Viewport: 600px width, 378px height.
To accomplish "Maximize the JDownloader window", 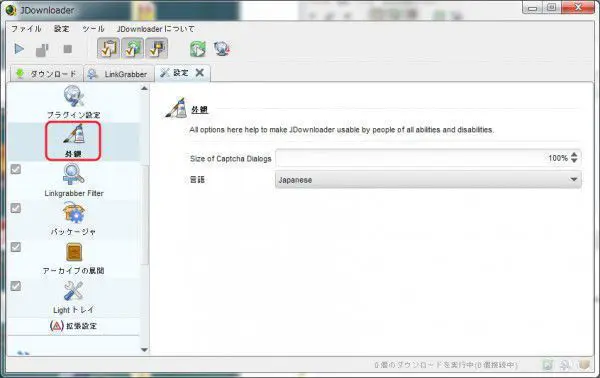I will (x=552, y=8).
